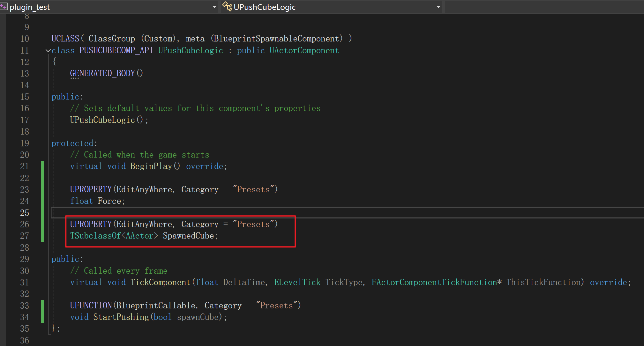The width and height of the screenshot is (644, 346).
Task: Open the UPushCubeLogic type navigation dropdown
Action: point(438,7)
